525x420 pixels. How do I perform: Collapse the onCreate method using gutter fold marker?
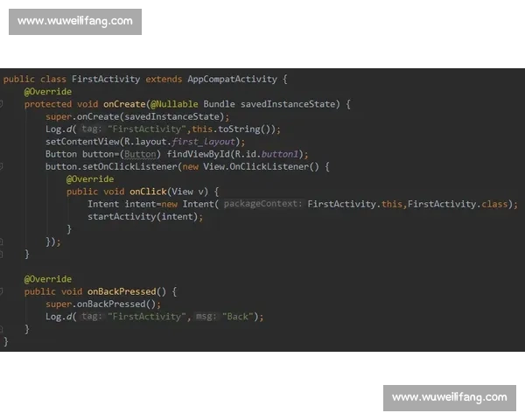coord(3,104)
